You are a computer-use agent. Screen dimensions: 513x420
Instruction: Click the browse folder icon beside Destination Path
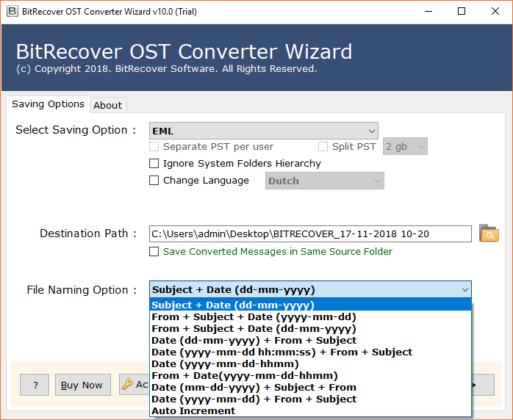click(489, 233)
